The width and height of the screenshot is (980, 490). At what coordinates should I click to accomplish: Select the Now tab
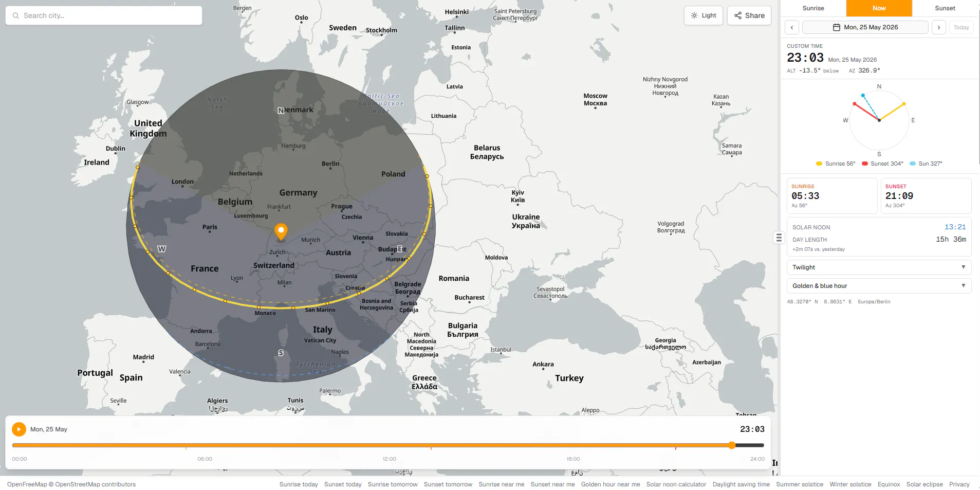click(x=879, y=8)
